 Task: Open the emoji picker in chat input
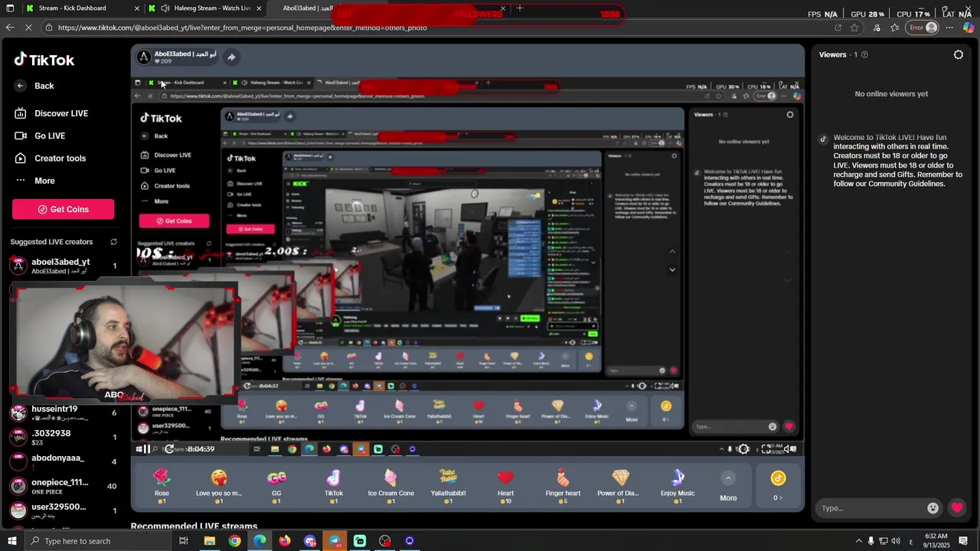coord(933,508)
